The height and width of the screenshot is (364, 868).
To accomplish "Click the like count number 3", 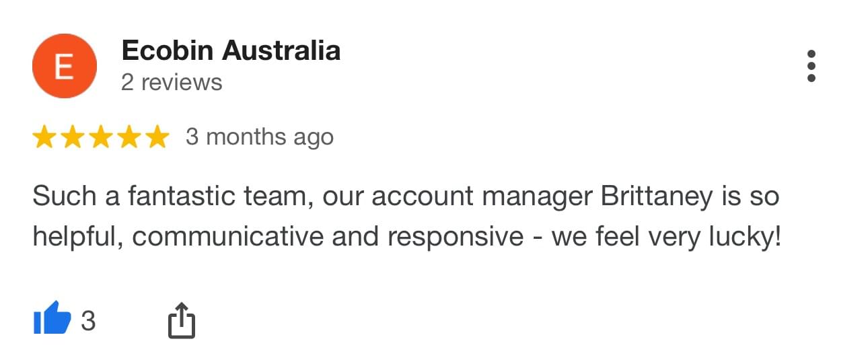I will click(x=88, y=322).
